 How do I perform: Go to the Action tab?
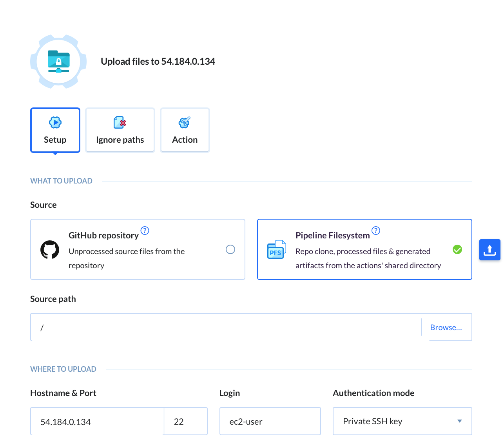(185, 130)
